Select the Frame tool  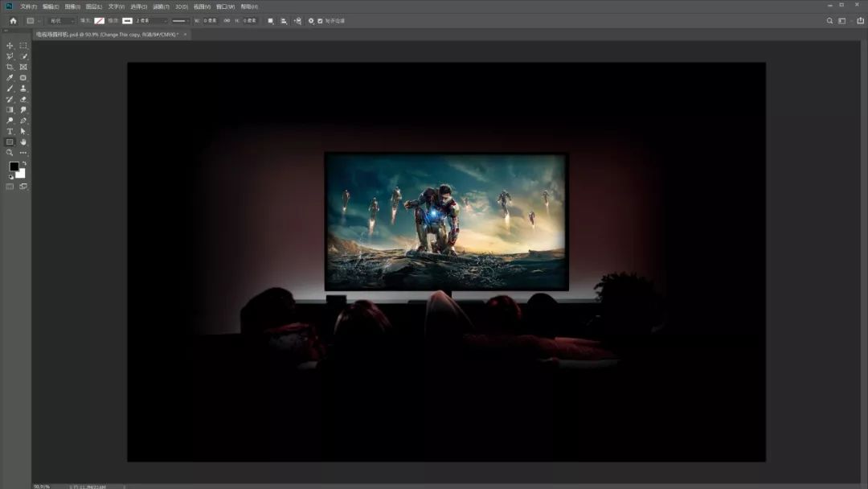coord(23,67)
